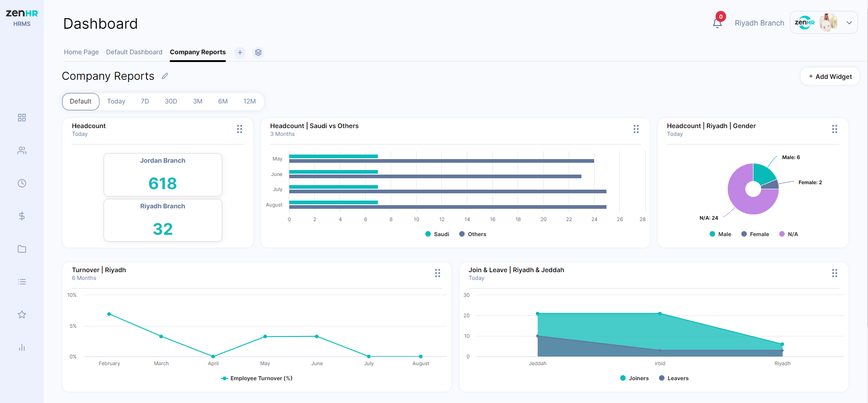
Task: Open the Jordan Branch headcount card
Action: pyautogui.click(x=163, y=175)
